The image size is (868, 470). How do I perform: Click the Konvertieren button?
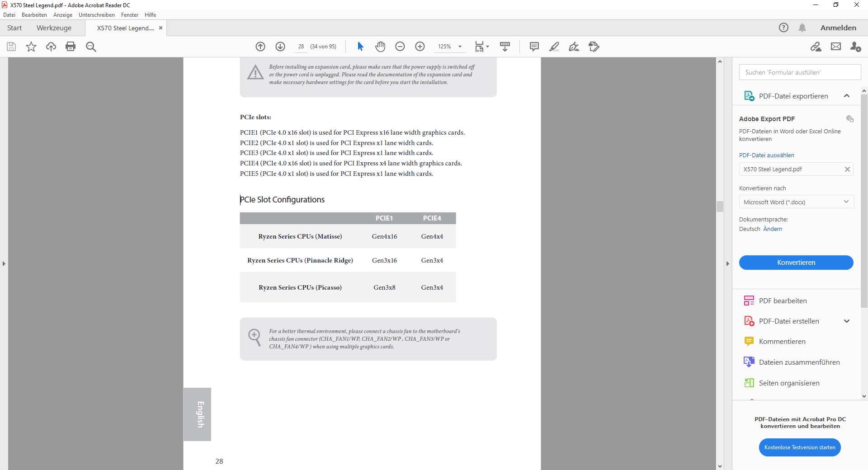pyautogui.click(x=796, y=263)
